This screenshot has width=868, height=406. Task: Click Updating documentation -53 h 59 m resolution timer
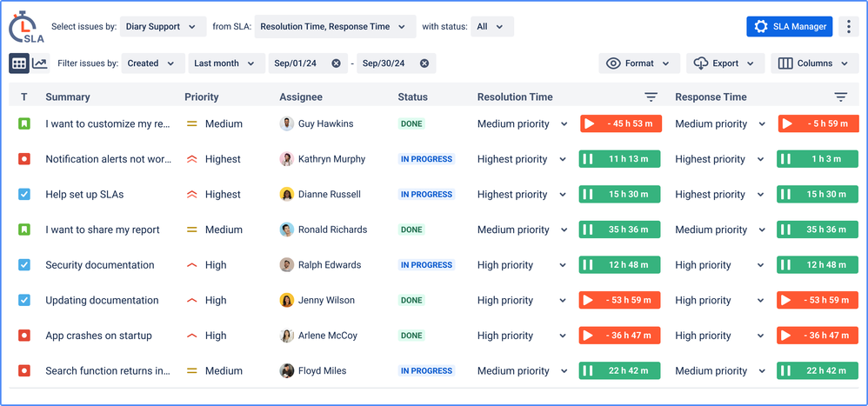coord(620,300)
